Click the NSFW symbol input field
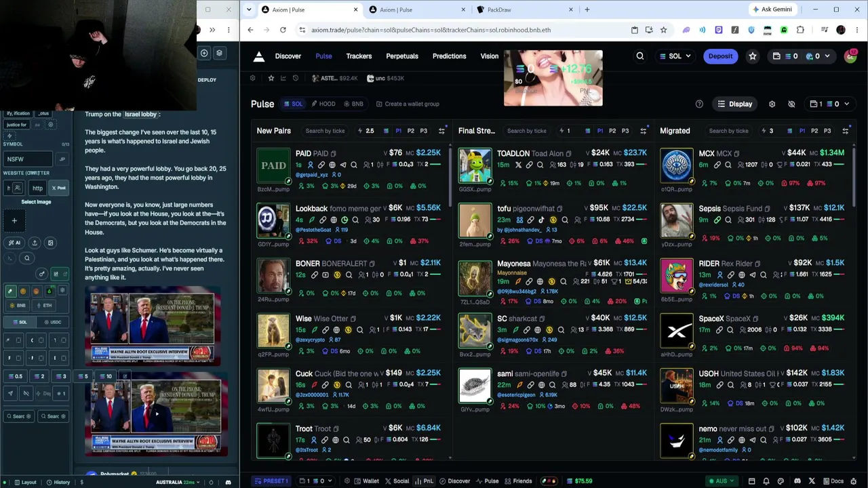This screenshot has height=488, width=868. pyautogui.click(x=28, y=159)
